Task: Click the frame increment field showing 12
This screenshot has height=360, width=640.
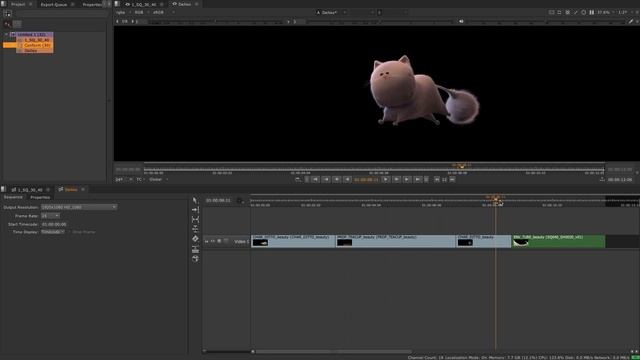Action: coord(444,180)
